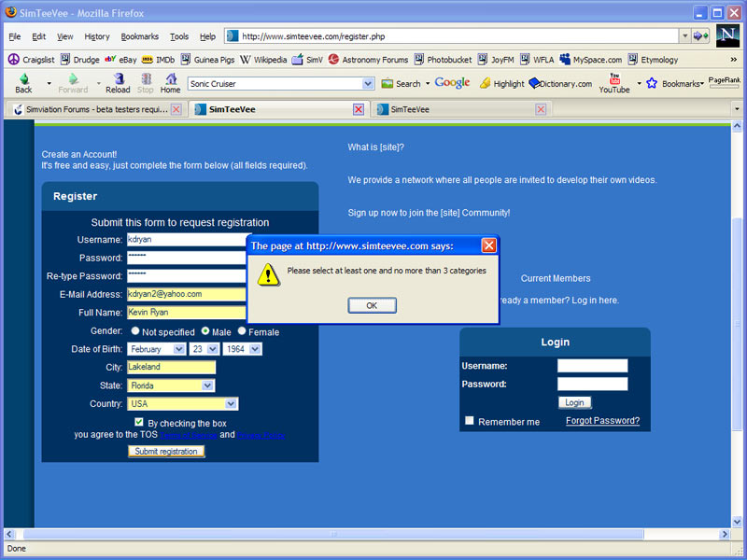Screen dimensions: 747x560
Task: Click the Highlight marker tool
Action: pos(502,83)
